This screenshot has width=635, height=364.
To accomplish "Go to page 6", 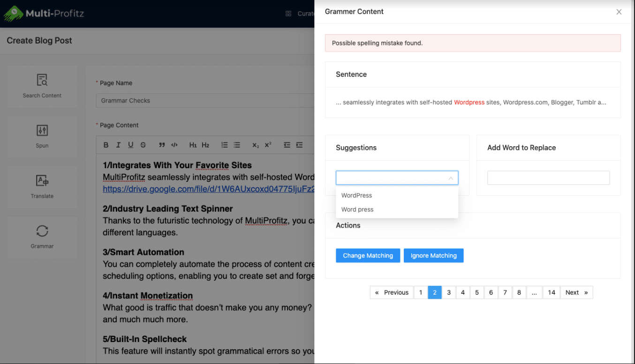I will (491, 292).
